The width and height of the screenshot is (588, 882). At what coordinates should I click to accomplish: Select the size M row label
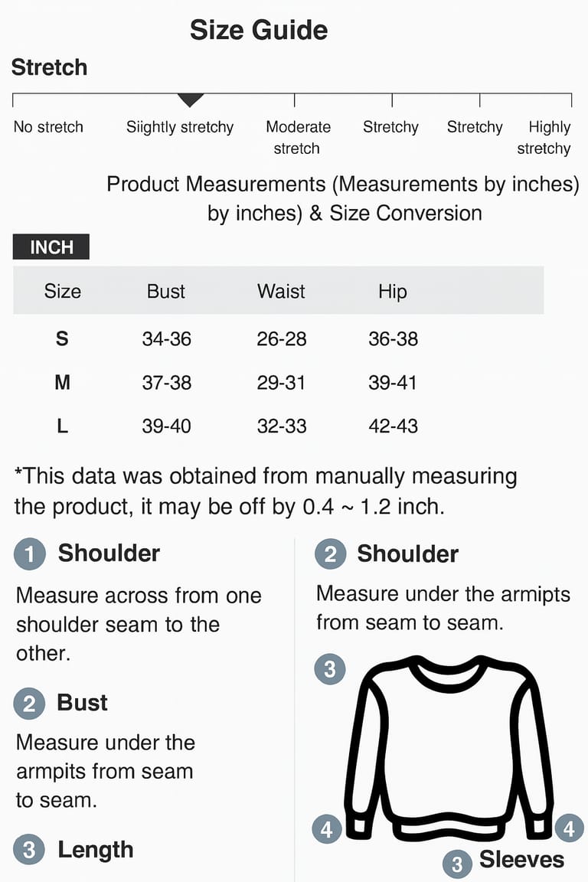click(62, 382)
